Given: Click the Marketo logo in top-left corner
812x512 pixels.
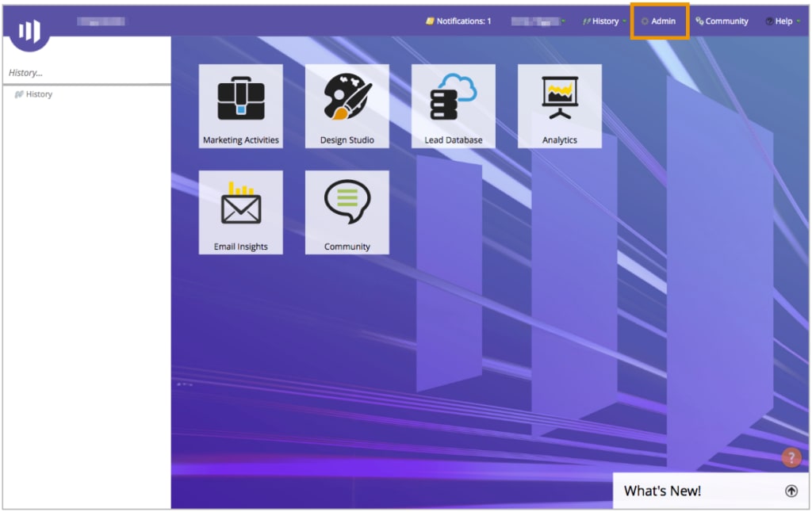Looking at the screenshot, I should coord(29,31).
